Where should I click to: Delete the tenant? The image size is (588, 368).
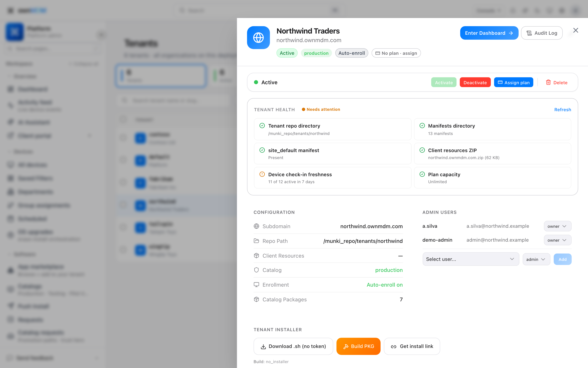click(x=556, y=83)
